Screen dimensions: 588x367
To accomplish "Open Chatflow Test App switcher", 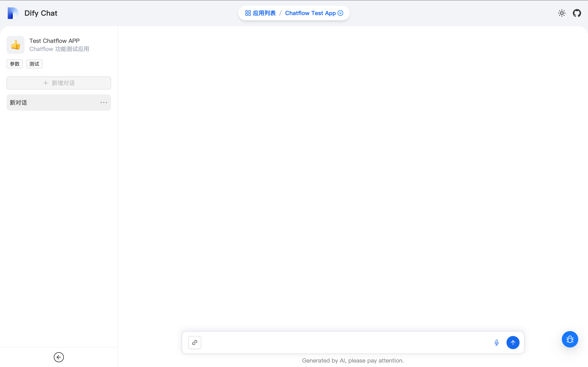I will (x=310, y=13).
